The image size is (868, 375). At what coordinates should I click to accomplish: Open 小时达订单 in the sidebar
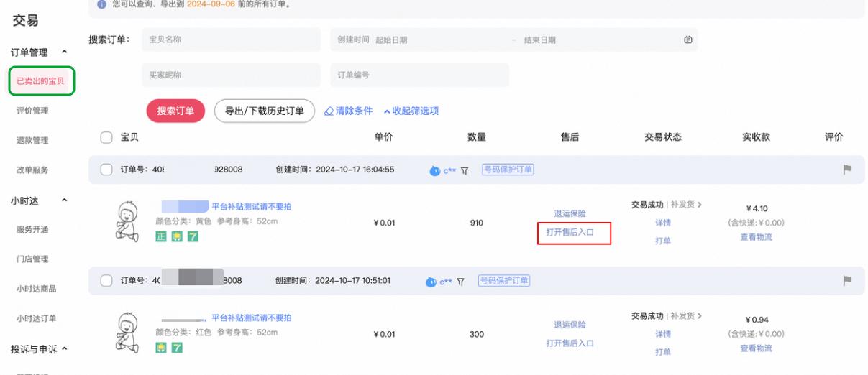36,318
